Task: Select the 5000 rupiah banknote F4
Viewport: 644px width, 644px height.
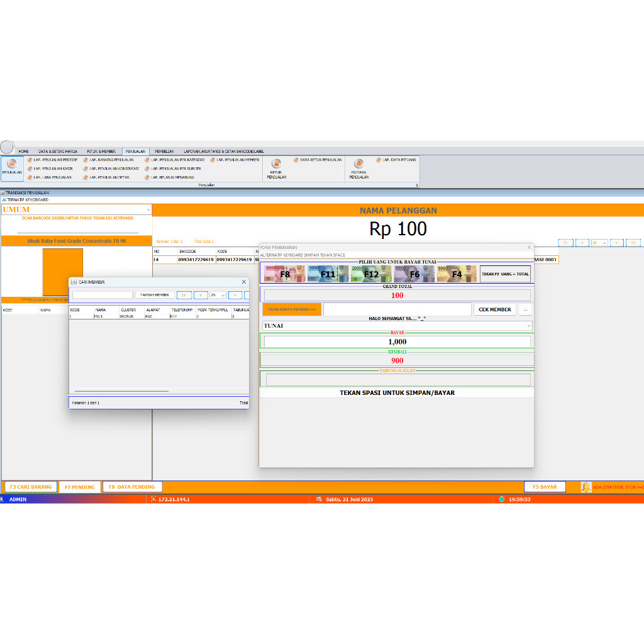Action: [457, 274]
